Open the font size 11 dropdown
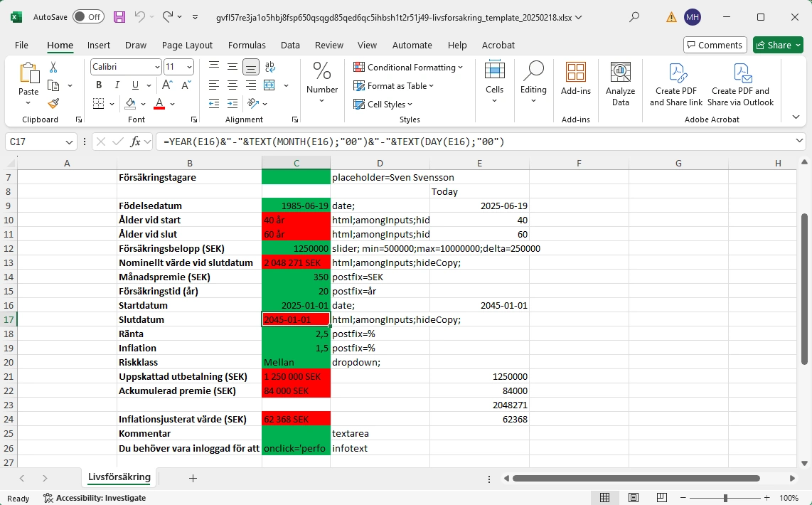 coord(190,67)
